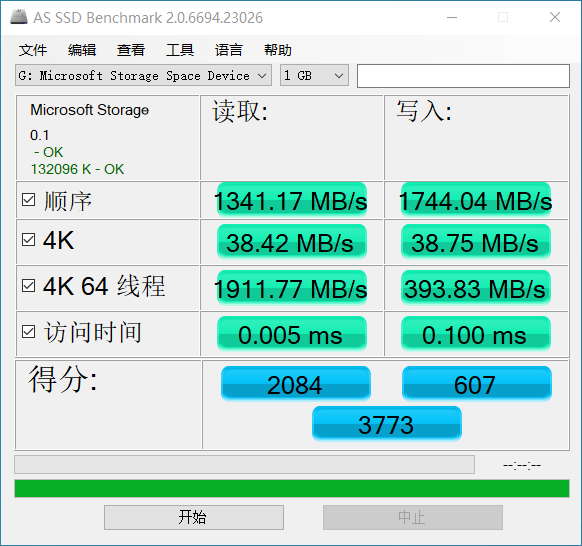The width and height of the screenshot is (582, 546).
Task: Close the AS SSD Benchmark window
Action: (555, 17)
